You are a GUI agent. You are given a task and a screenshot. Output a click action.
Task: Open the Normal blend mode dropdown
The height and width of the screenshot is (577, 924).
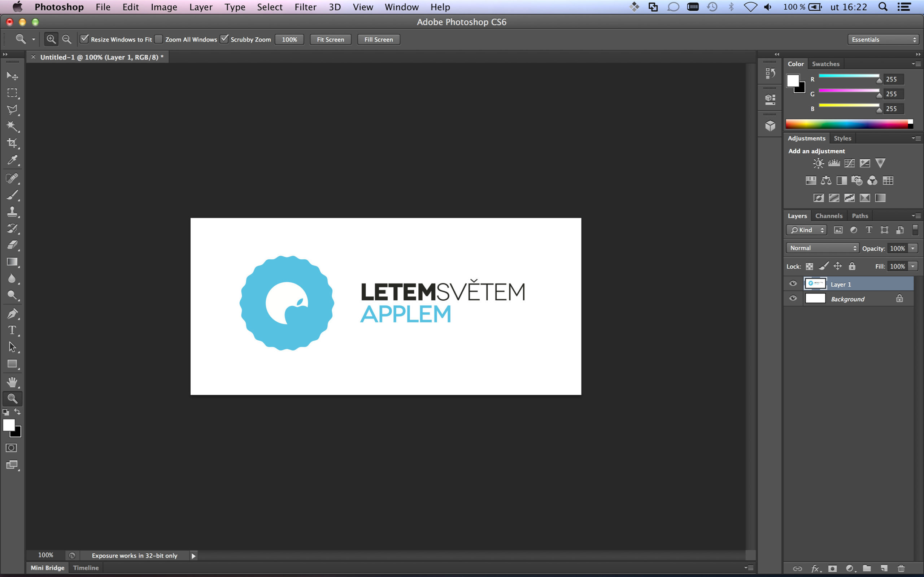tap(821, 248)
